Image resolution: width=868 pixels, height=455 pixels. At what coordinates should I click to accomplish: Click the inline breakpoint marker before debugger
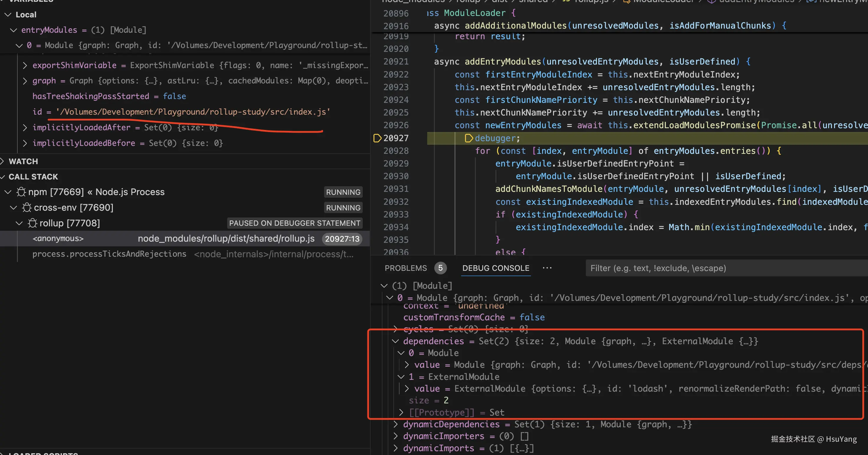(x=468, y=138)
